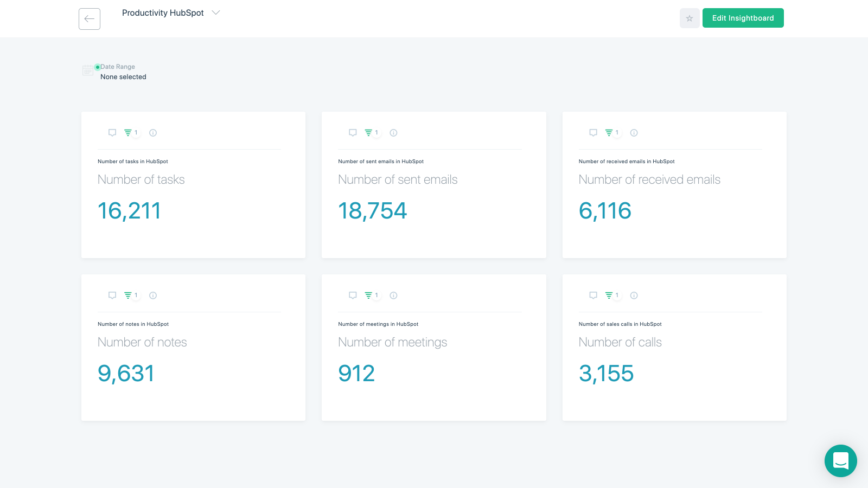Click the calendar icon next to Date Range
Image resolution: width=868 pixels, height=488 pixels.
[x=87, y=70]
